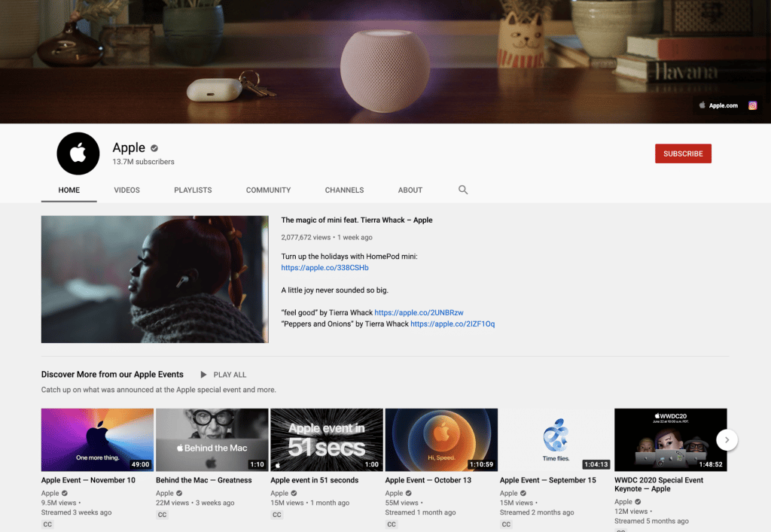Image resolution: width=771 pixels, height=532 pixels.
Task: Click Apple channel name under 51 seconds video
Action: click(279, 493)
